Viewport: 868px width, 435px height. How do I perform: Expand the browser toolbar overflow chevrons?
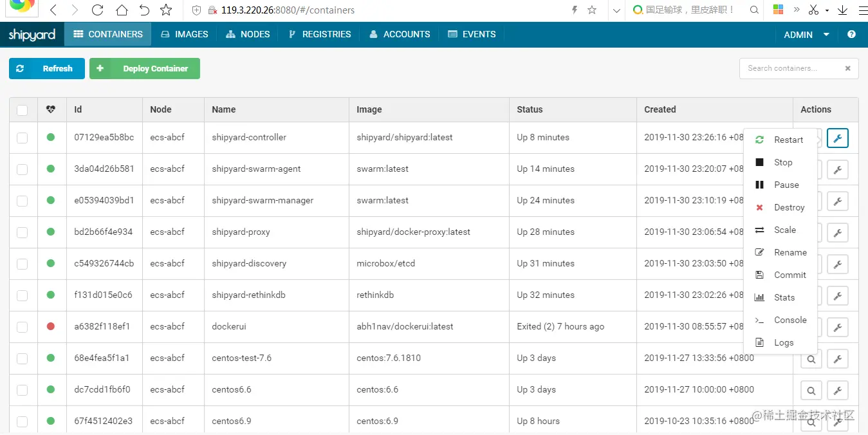click(x=797, y=10)
